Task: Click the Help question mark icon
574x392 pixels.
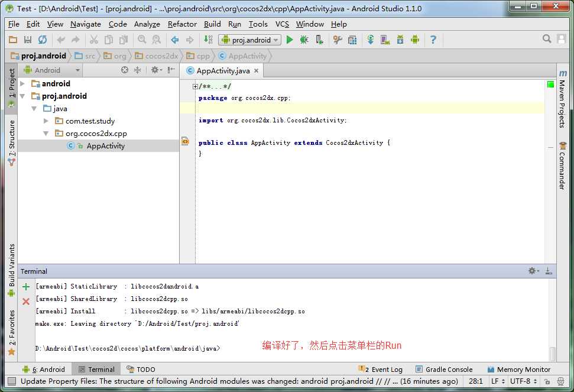Action: (x=433, y=40)
